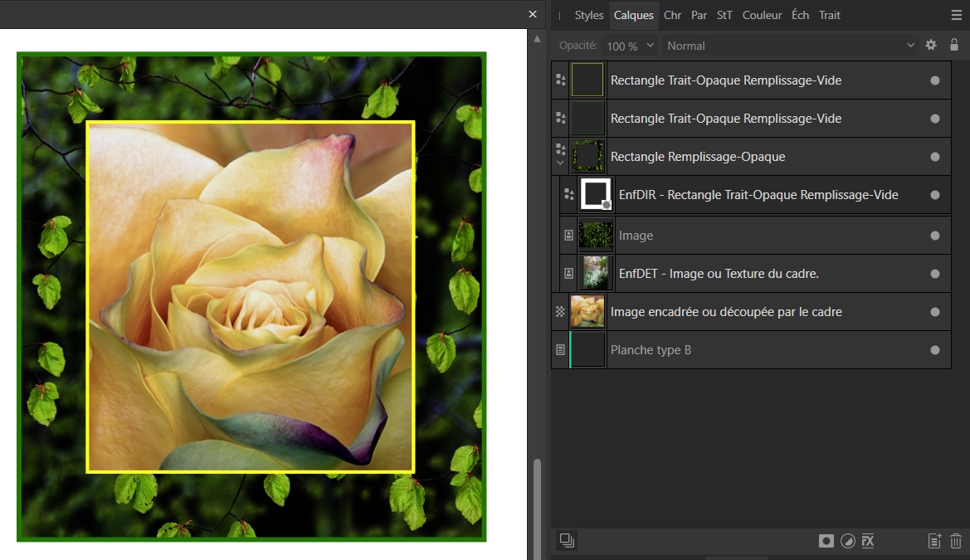Click the canvas scroll up arrow
The height and width of the screenshot is (560, 970).
537,38
